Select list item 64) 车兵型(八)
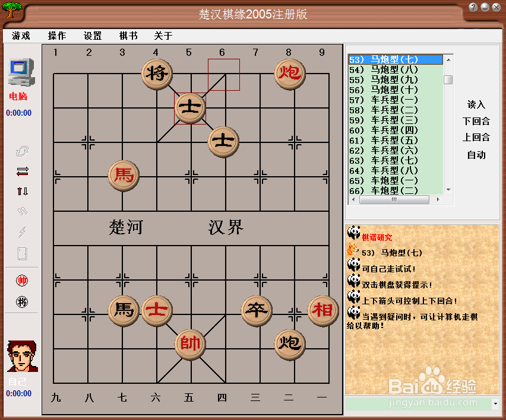The width and height of the screenshot is (506, 420). tap(396, 170)
